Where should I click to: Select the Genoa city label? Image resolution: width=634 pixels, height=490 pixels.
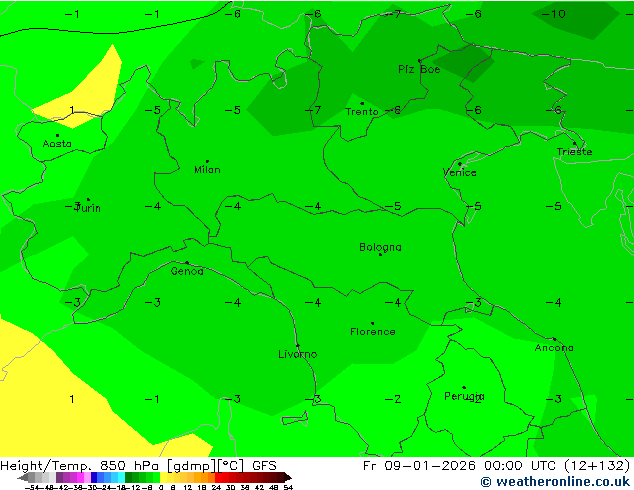(x=187, y=271)
